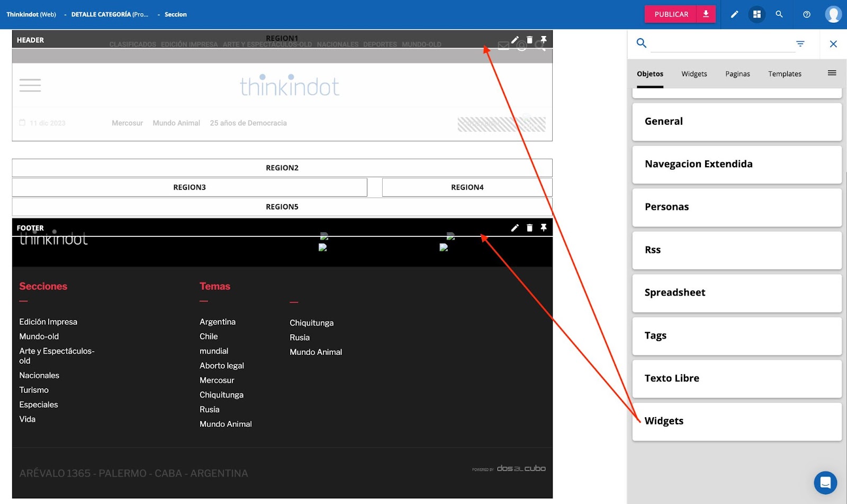Click the trash icon in FOOTER bar
The width and height of the screenshot is (847, 504).
coord(529,228)
